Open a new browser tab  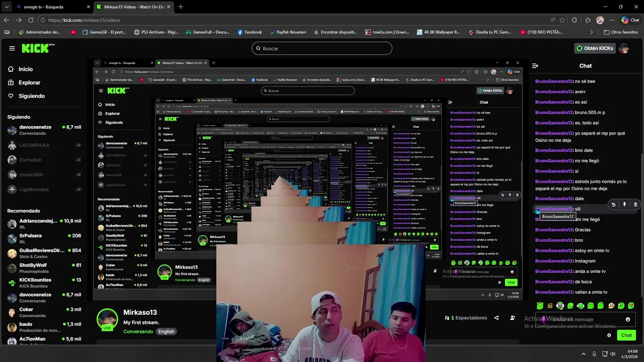[181, 7]
